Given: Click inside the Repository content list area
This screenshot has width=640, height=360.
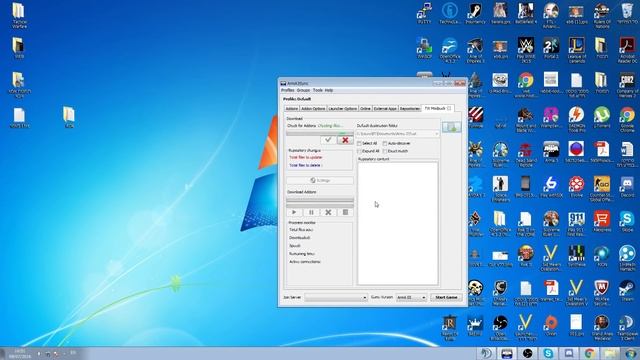Looking at the screenshot, I should (398, 223).
